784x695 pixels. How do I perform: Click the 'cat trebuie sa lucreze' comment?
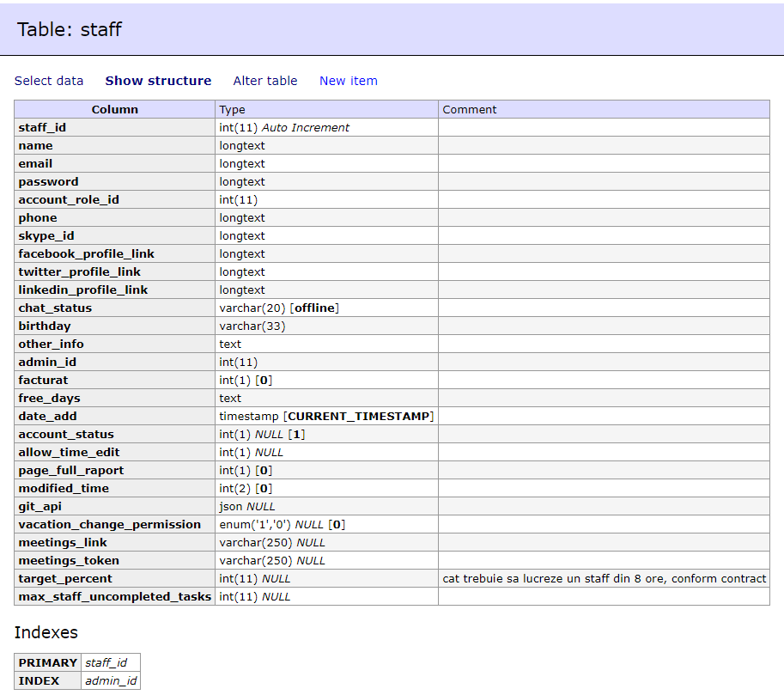pyautogui.click(x=604, y=578)
